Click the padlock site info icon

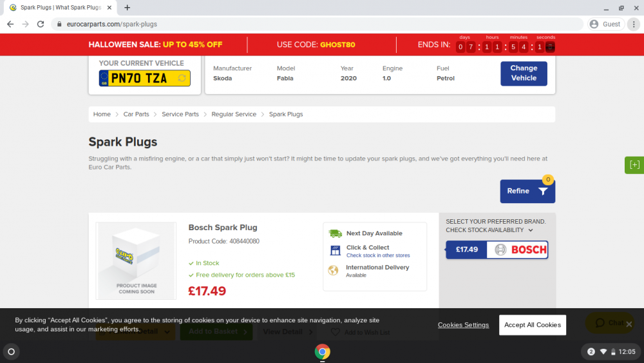[59, 25]
